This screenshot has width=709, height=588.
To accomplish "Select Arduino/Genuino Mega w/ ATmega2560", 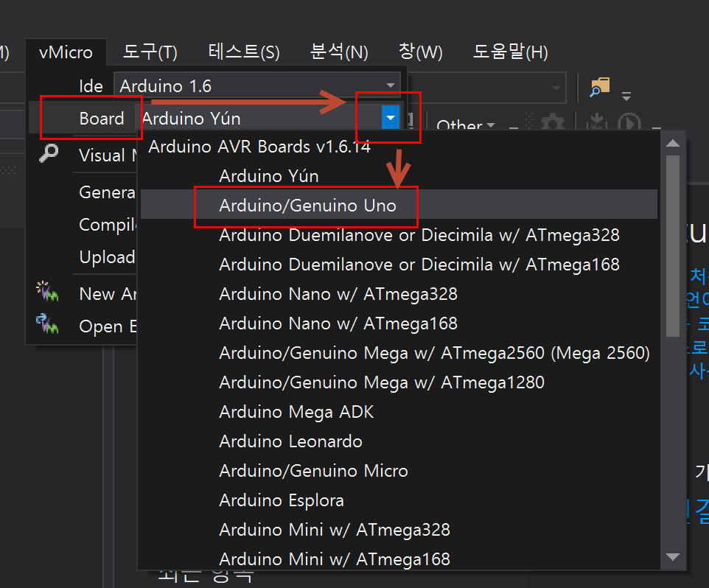I will point(399,353).
